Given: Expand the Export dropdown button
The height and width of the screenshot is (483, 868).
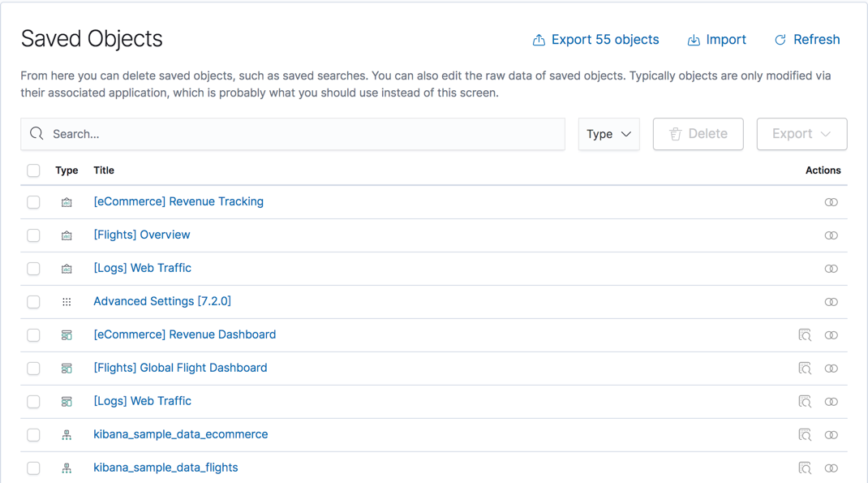Looking at the screenshot, I should (x=801, y=134).
